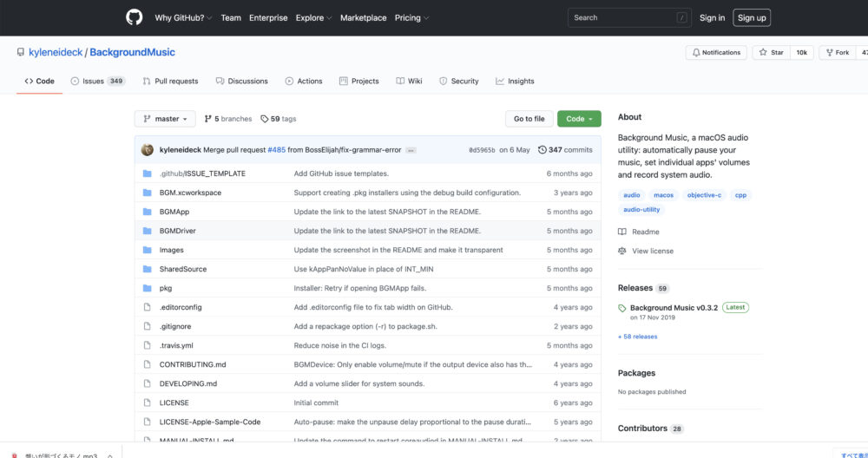The width and height of the screenshot is (868, 458).
Task: Click the BGMApp folder icon
Action: pos(148,212)
